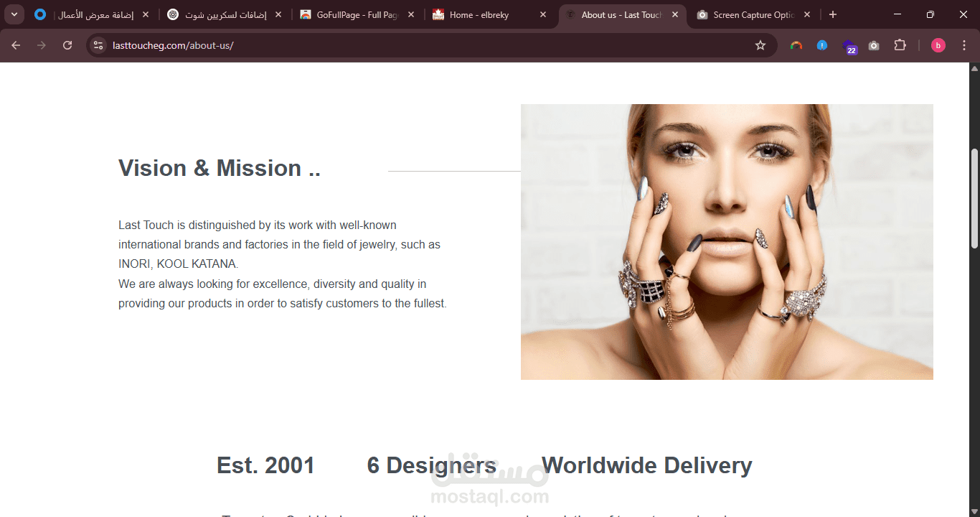View site information icon in address bar

tap(98, 45)
